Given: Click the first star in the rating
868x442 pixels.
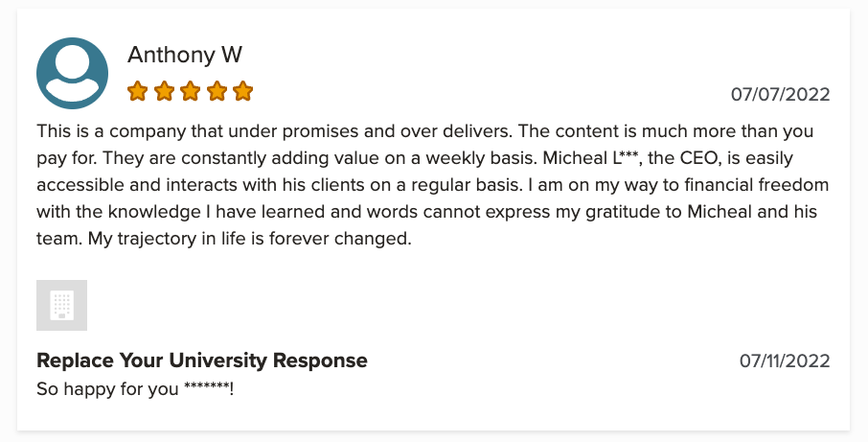Looking at the screenshot, I should click(137, 91).
